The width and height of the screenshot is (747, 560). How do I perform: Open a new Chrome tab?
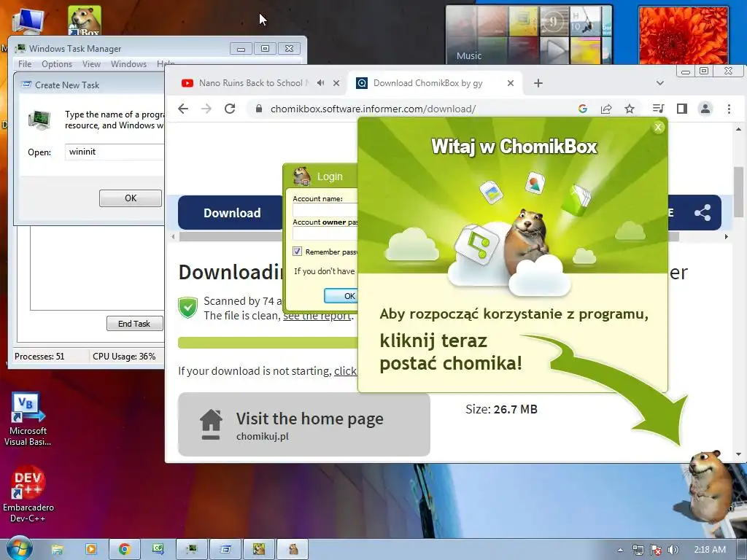(x=538, y=83)
